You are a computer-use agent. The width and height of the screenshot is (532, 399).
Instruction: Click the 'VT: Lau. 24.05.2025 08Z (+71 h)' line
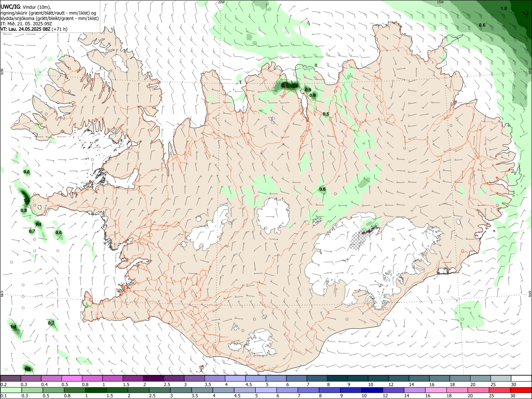click(x=34, y=29)
